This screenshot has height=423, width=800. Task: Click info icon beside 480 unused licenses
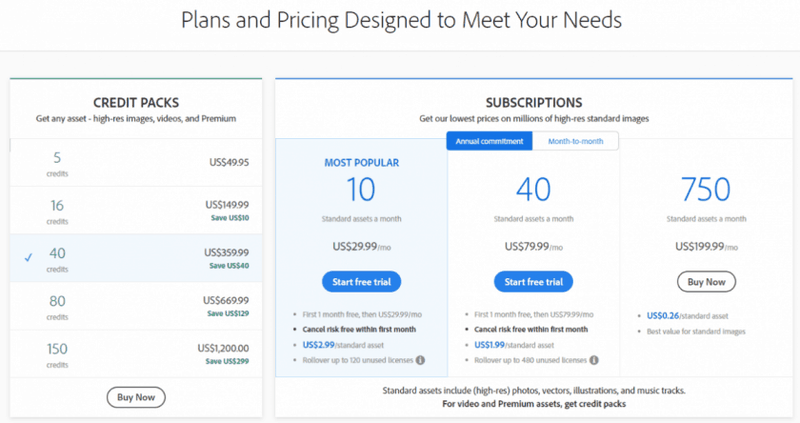tap(592, 361)
